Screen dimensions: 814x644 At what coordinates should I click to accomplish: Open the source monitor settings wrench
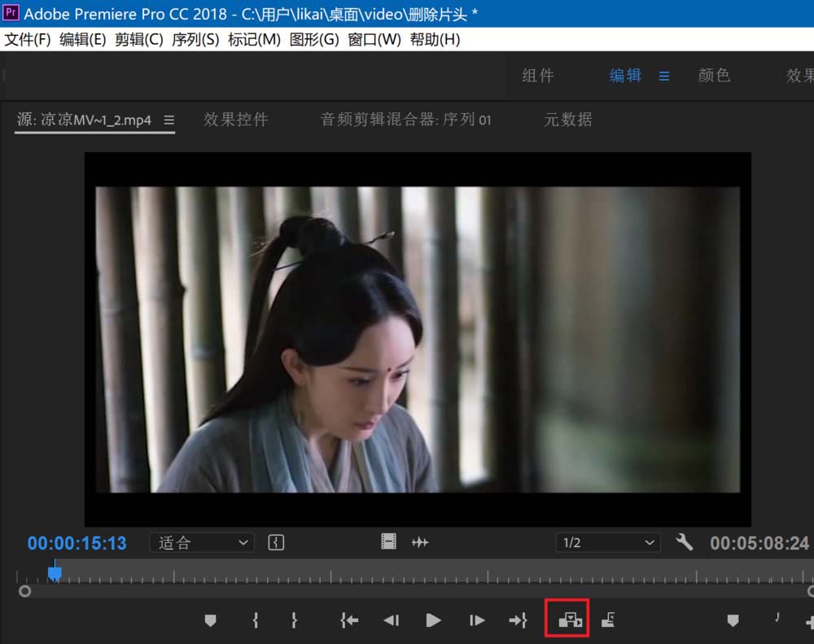tap(685, 543)
